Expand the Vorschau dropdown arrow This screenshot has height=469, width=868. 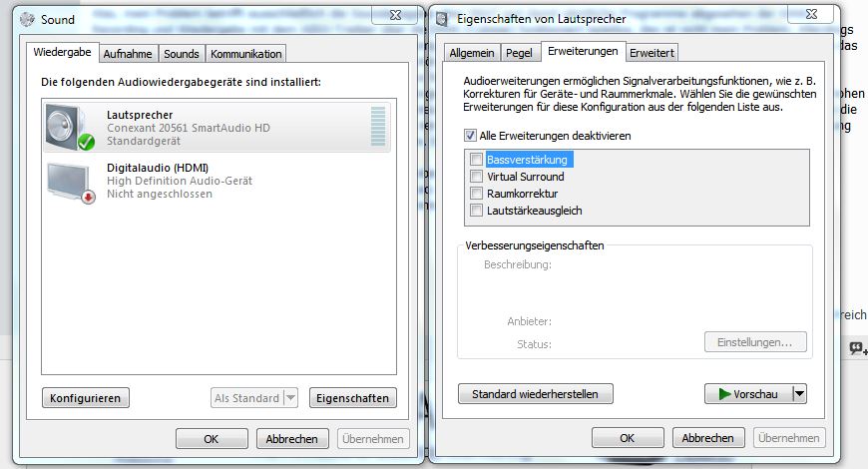coord(799,394)
